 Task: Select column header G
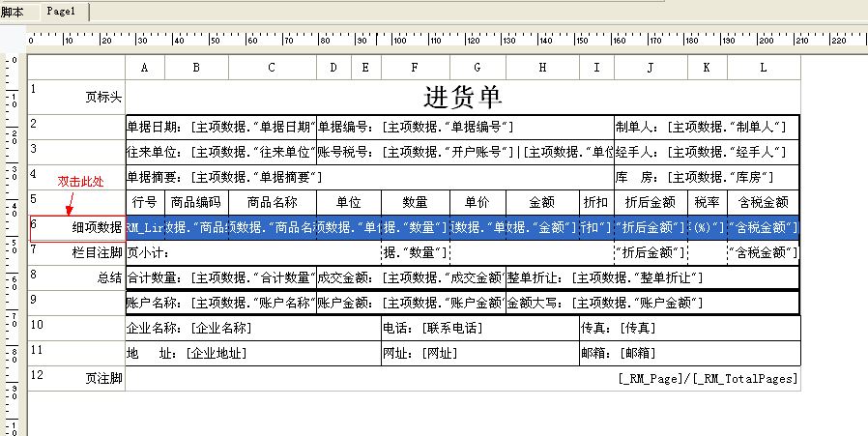click(477, 68)
